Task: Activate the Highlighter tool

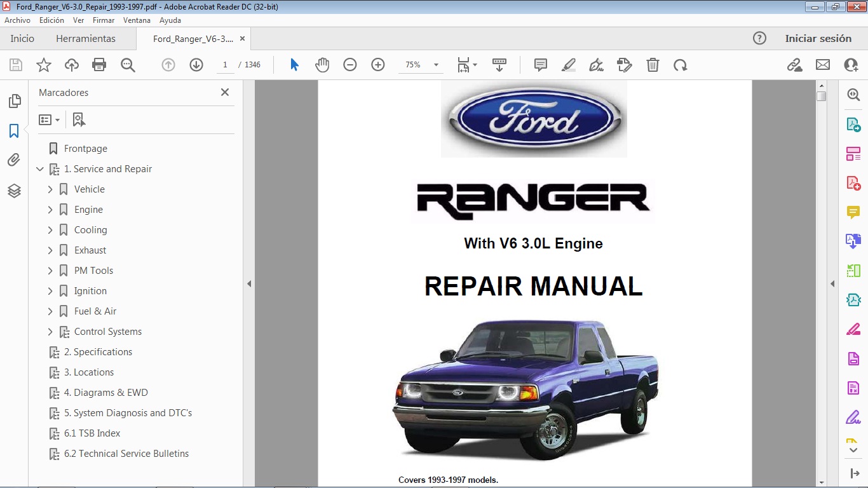Action: point(569,64)
